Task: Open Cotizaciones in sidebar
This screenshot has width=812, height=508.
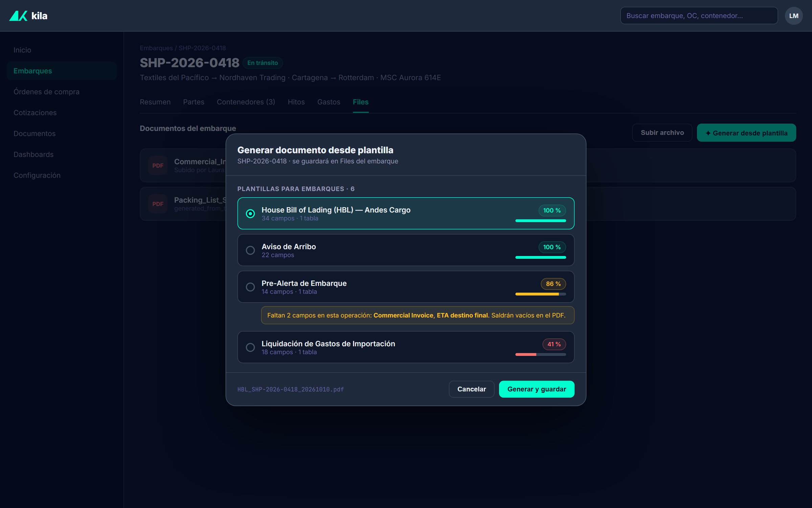Action: pos(62,113)
